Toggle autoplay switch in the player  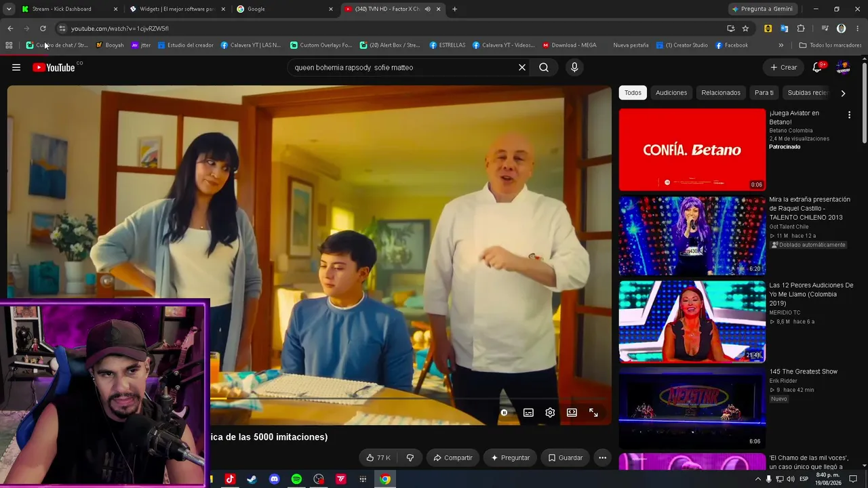(504, 412)
